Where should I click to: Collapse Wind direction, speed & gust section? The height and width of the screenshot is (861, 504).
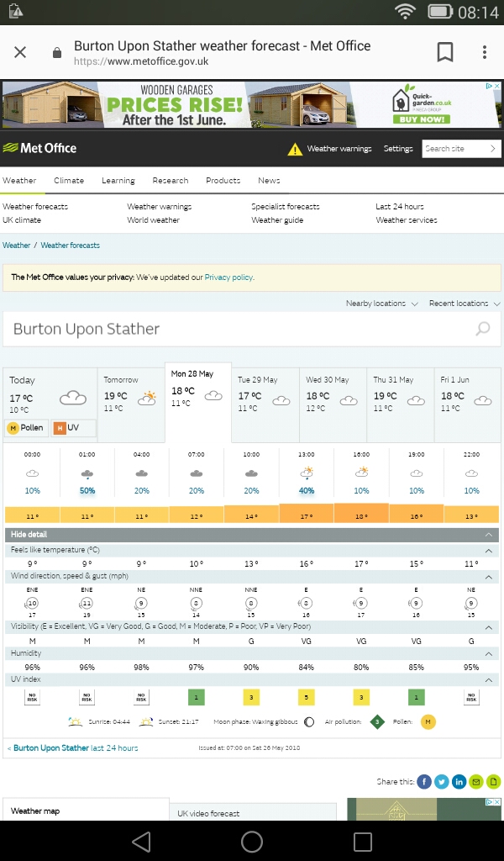(x=489, y=577)
